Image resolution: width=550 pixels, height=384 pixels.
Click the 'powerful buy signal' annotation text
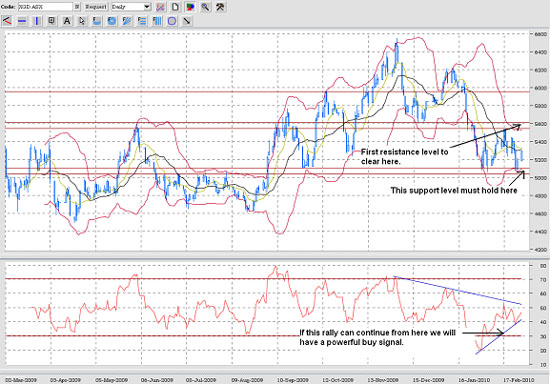[x=377, y=337]
